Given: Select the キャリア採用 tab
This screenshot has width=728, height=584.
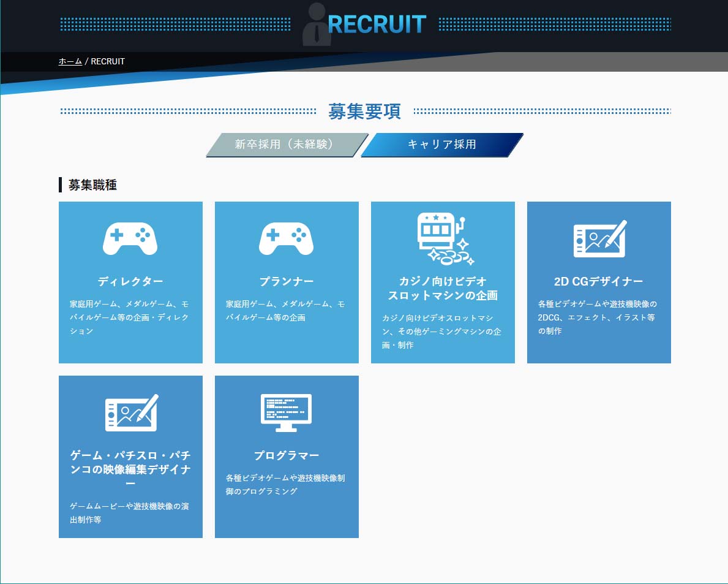Looking at the screenshot, I should [441, 145].
